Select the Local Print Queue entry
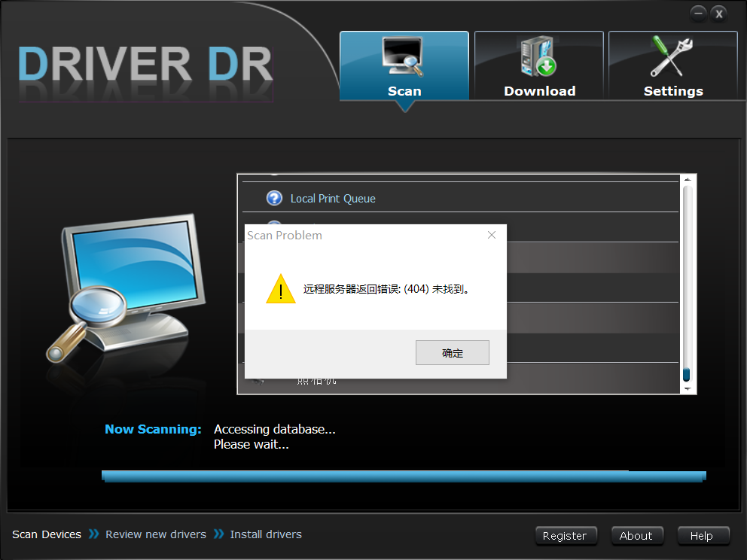Image resolution: width=747 pixels, height=560 pixels. [460, 198]
